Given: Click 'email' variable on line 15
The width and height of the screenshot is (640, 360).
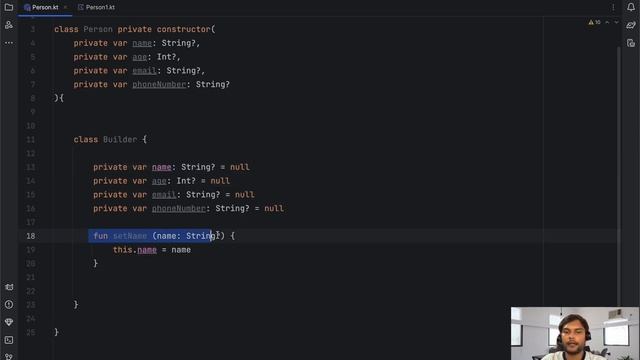Looking at the screenshot, I should pos(164,195).
